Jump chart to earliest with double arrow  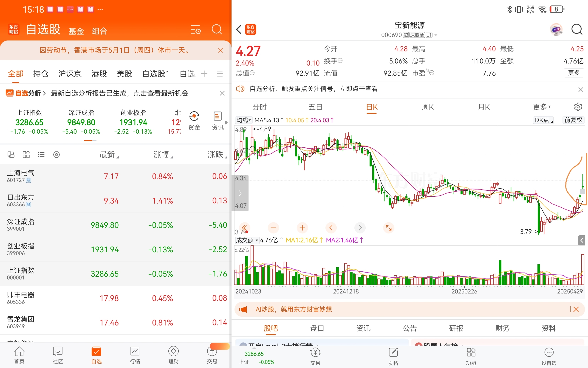[244, 228]
